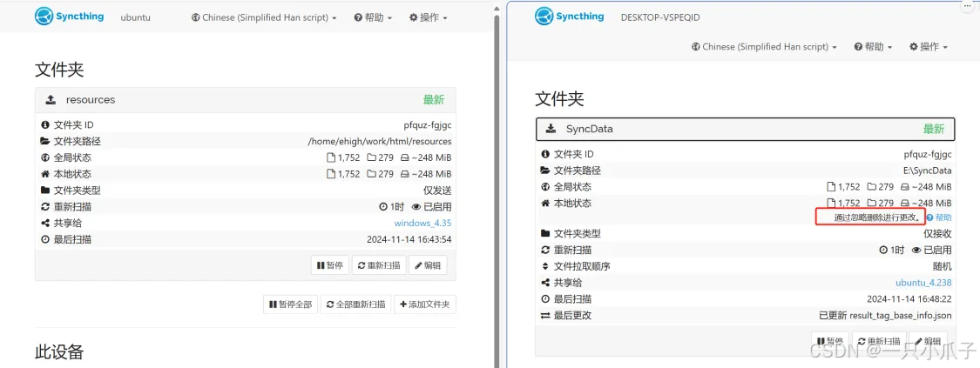Click upload icon beside resources
Image resolution: width=980 pixels, height=368 pixels.
tap(51, 100)
